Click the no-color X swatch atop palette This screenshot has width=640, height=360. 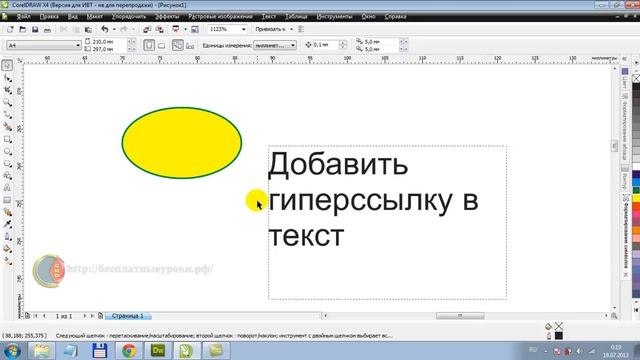[636, 78]
